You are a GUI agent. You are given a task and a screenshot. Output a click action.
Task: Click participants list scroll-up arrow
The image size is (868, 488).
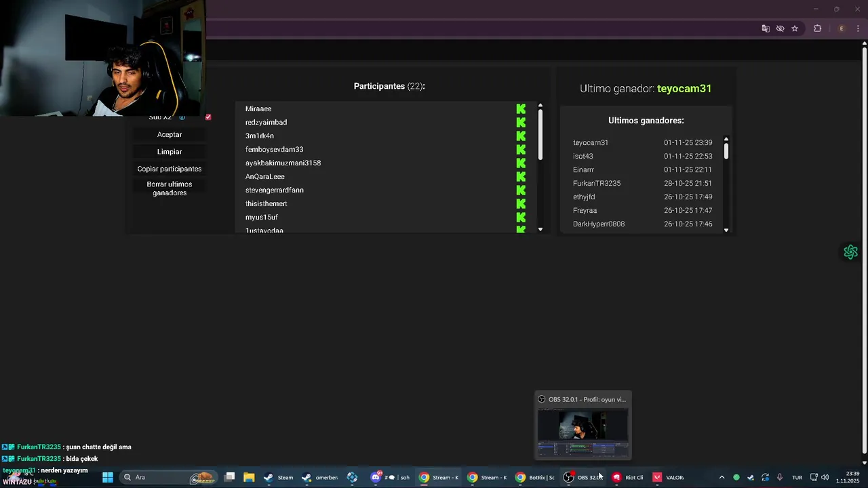click(x=540, y=106)
